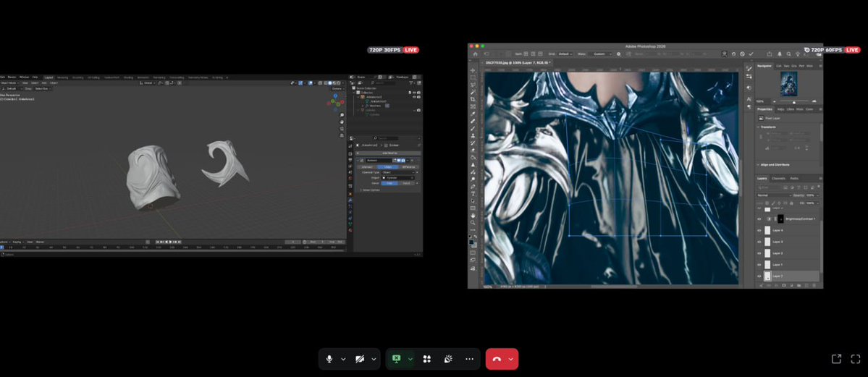Open the Help menu in Blender
This screenshot has height=377, width=868.
click(35, 77)
